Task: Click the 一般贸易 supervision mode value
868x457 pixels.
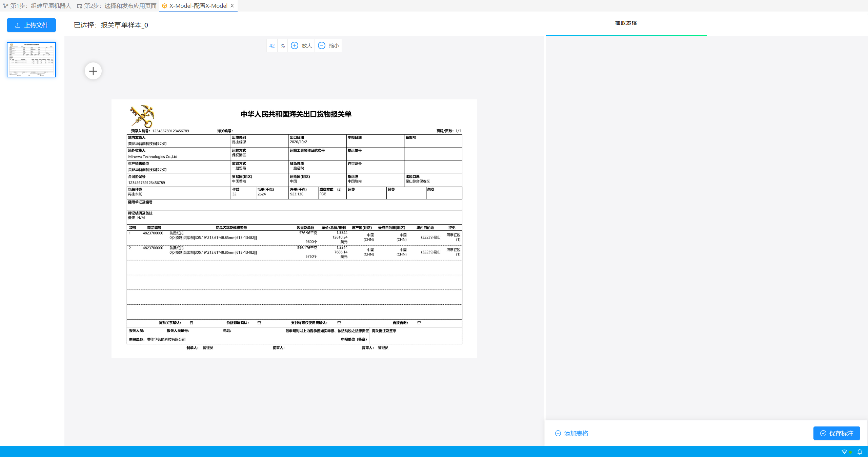Action: (x=239, y=168)
